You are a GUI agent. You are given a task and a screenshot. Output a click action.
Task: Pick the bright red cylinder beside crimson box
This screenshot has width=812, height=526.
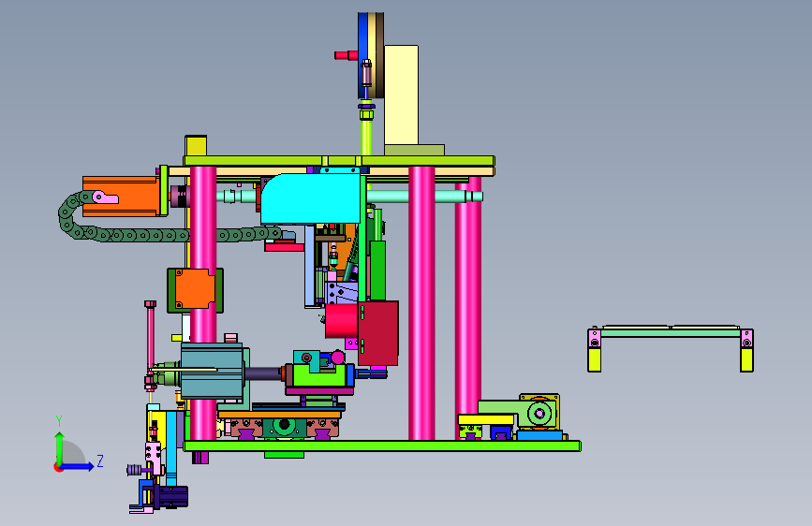(341, 321)
